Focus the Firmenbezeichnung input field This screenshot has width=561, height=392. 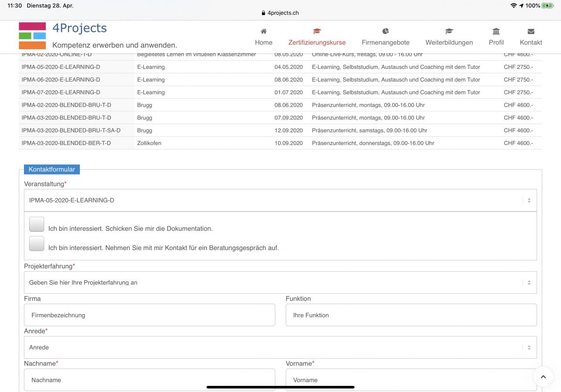click(x=149, y=315)
